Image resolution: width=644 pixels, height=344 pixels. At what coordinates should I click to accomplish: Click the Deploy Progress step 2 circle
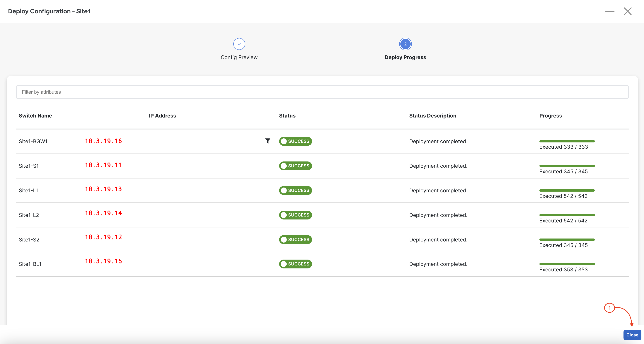[x=405, y=44]
